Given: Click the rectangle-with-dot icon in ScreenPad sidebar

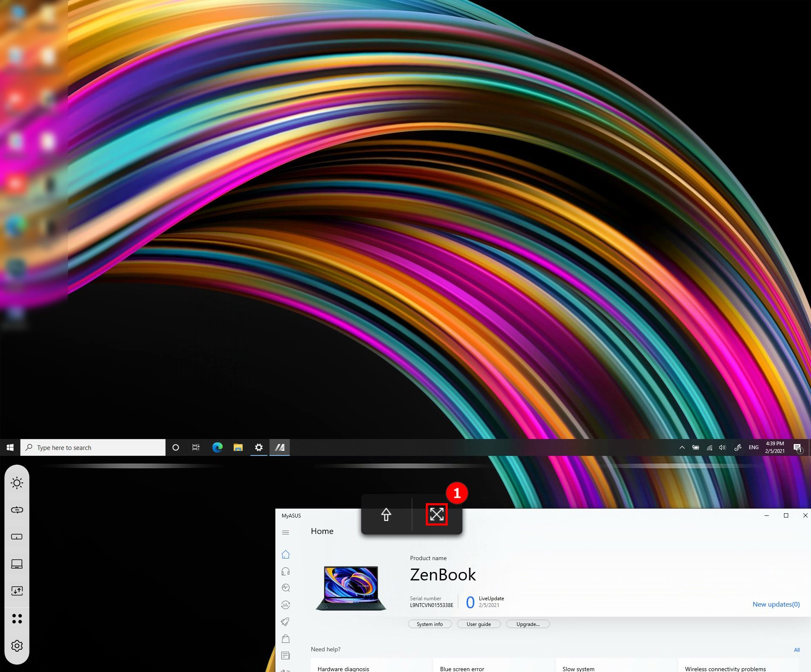Looking at the screenshot, I should point(17,537).
